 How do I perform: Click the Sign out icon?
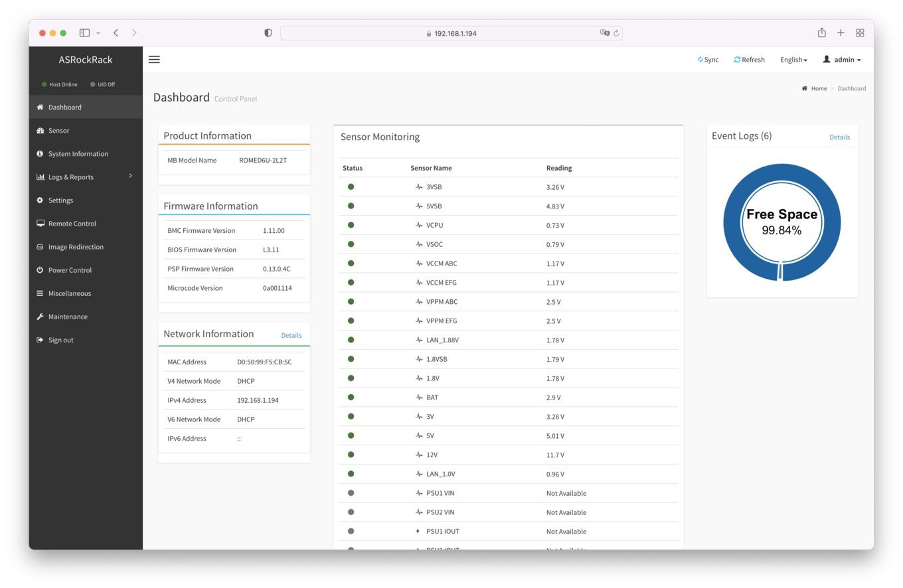[x=40, y=340]
